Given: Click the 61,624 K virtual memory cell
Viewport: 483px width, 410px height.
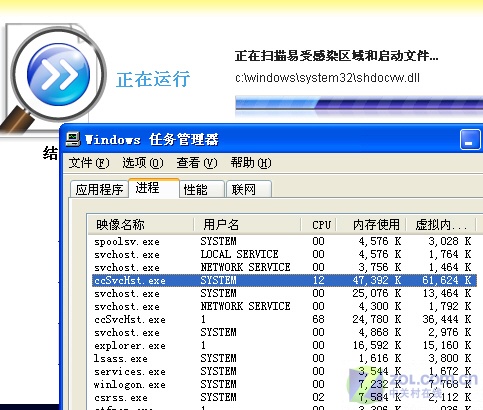Looking at the screenshot, I should tap(447, 280).
